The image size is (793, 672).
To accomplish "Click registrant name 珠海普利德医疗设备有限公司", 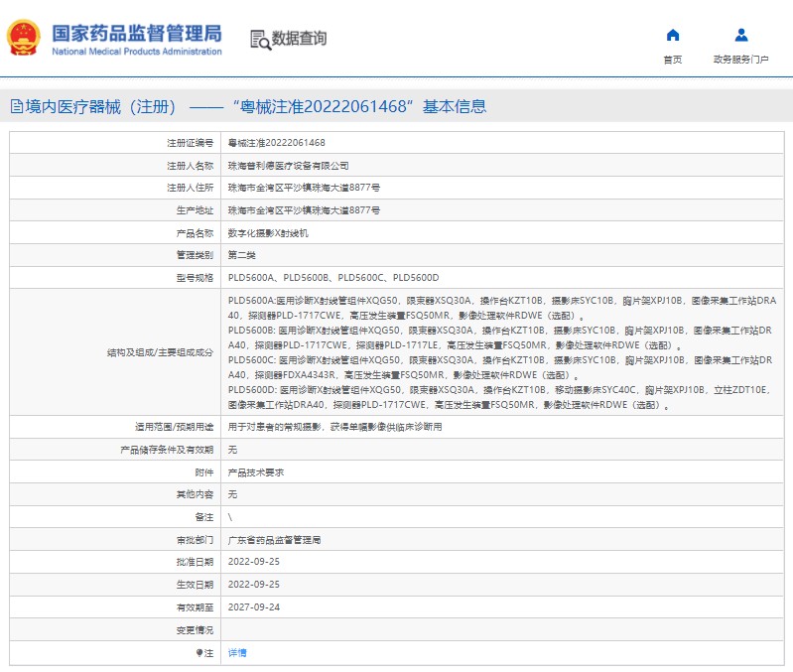I will click(x=288, y=166).
